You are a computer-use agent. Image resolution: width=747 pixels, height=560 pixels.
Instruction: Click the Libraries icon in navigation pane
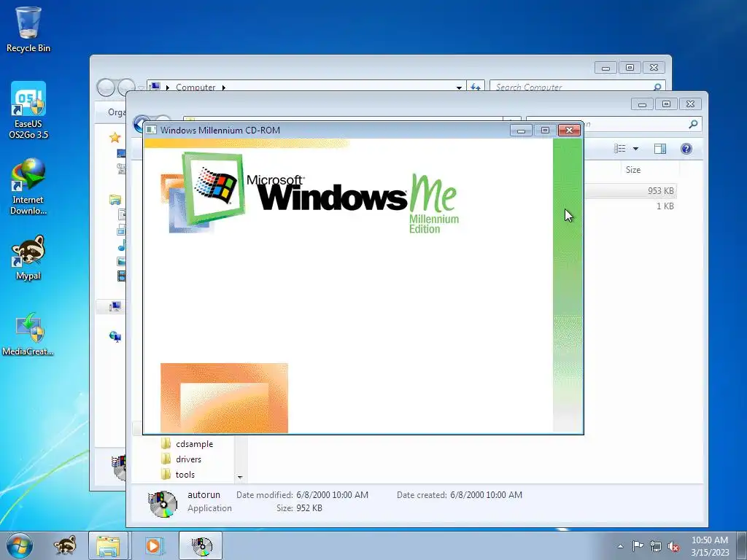[115, 200]
